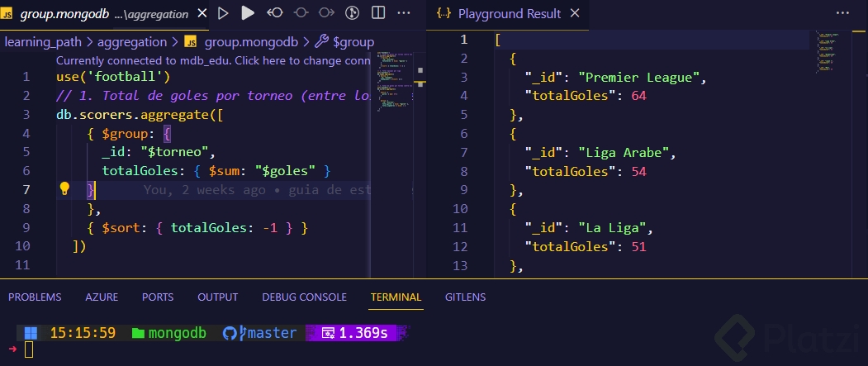Click the master branch name in prompt
The image size is (868, 366).
(x=272, y=333)
